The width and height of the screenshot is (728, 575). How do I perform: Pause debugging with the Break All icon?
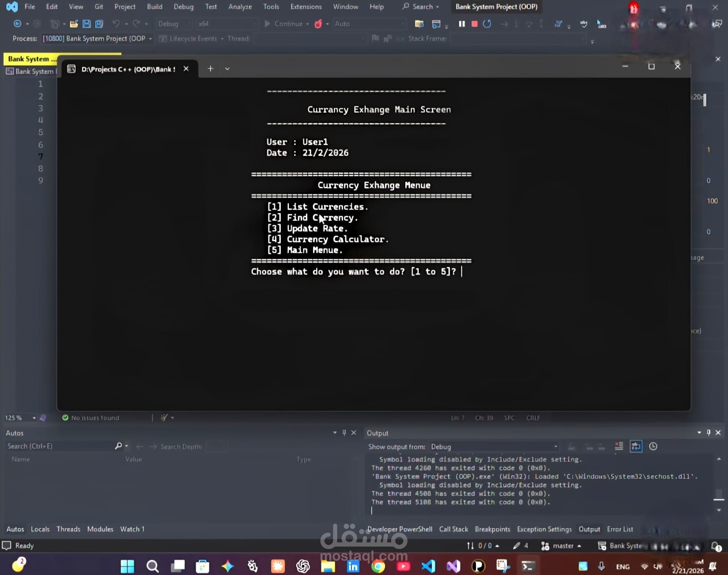pyautogui.click(x=462, y=24)
